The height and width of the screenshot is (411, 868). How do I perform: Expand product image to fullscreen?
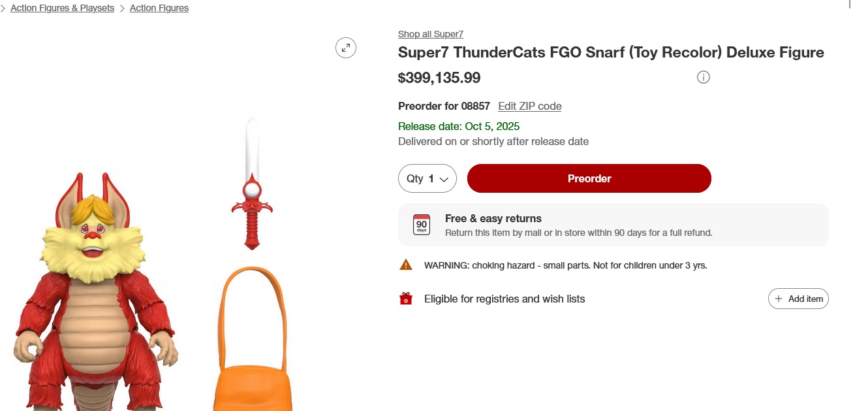(346, 47)
